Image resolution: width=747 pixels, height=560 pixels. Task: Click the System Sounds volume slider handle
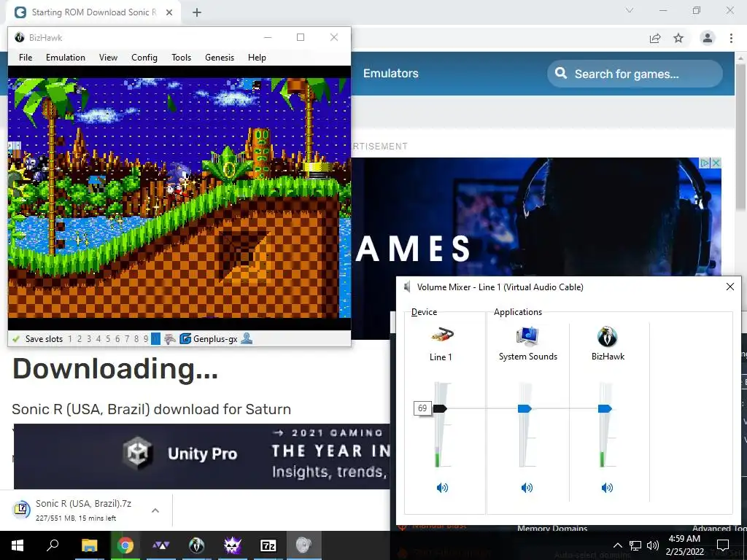coord(525,408)
